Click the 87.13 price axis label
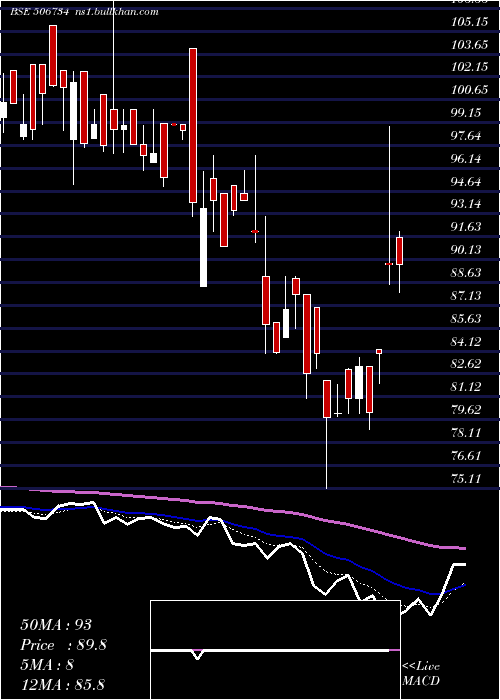 coord(467,295)
